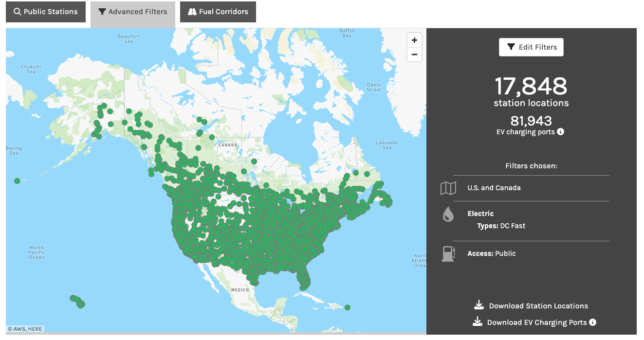The image size is (644, 340).
Task: Click info icon beside Download EV Charging Ports
Action: [592, 322]
